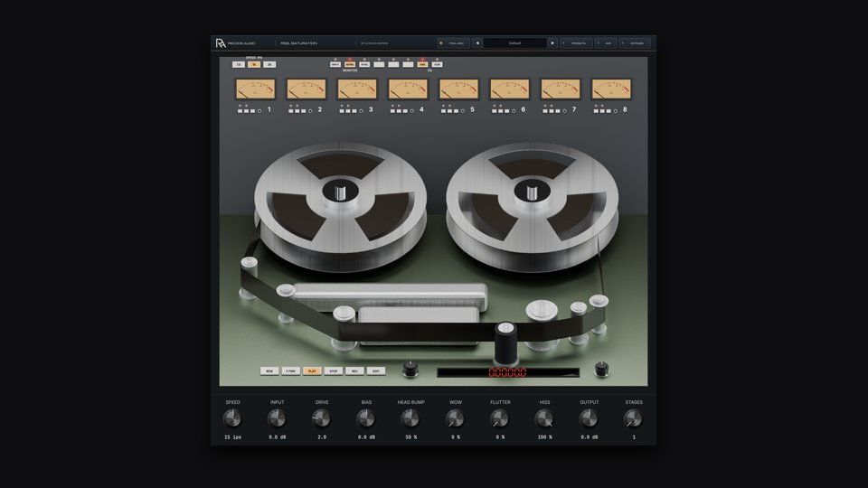Click the REC transport button
Image resolution: width=868 pixels, height=488 pixels.
(354, 371)
